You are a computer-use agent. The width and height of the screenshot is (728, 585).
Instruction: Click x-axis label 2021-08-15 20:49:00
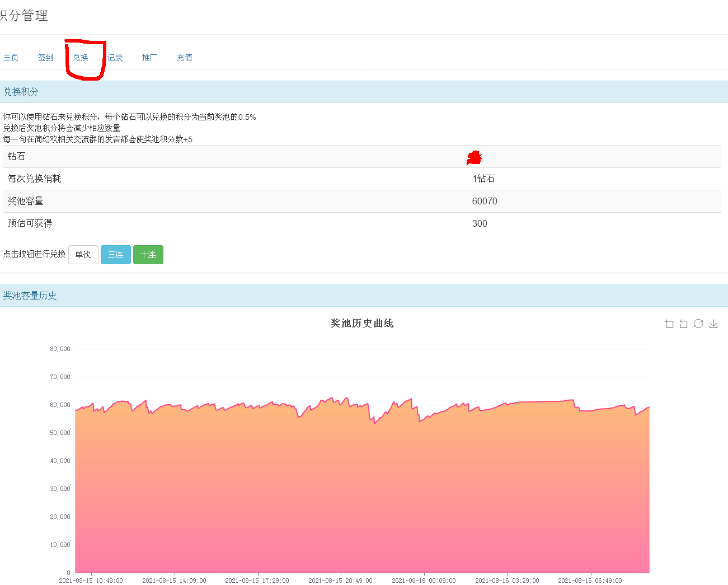[340, 581]
